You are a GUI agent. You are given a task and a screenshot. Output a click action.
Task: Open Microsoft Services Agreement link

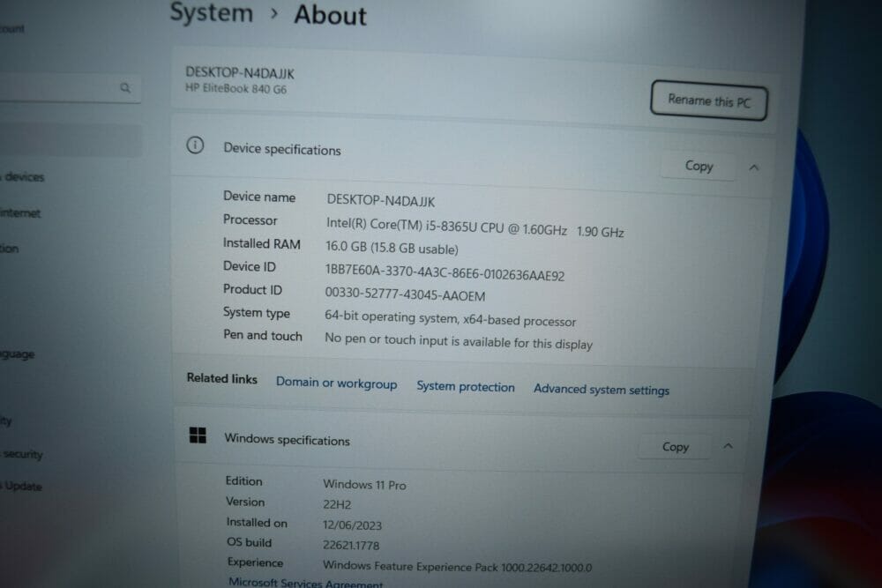[x=305, y=583]
